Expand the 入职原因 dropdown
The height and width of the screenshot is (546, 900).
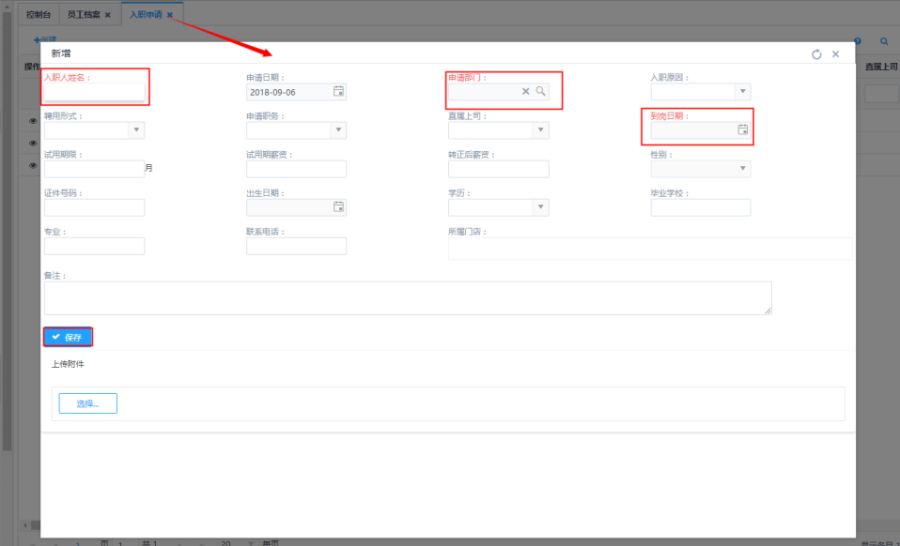[741, 92]
